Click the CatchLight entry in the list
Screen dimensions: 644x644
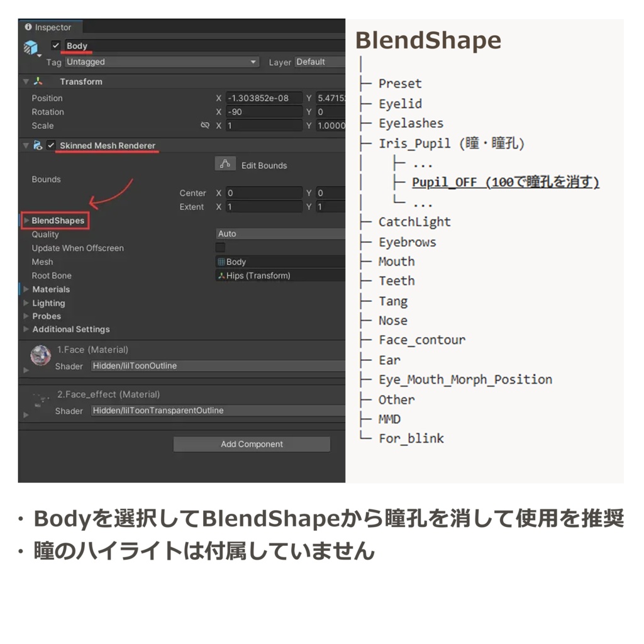click(414, 222)
